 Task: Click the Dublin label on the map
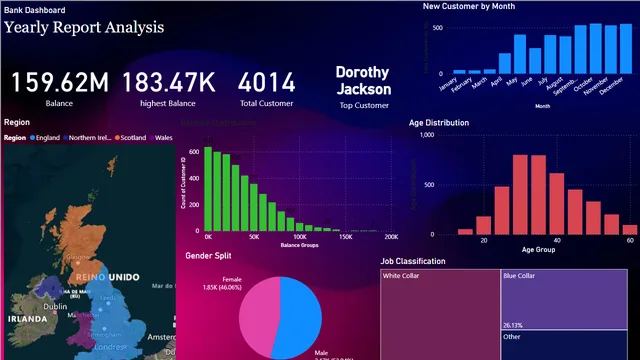point(55,306)
